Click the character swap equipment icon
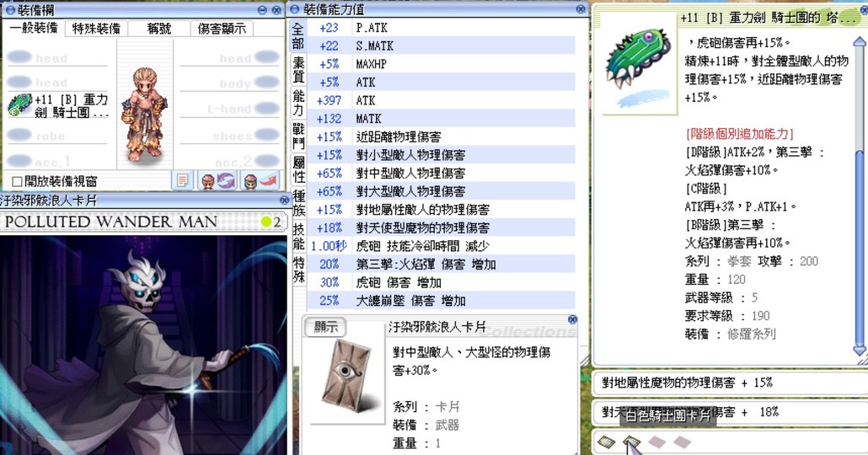 click(x=217, y=180)
